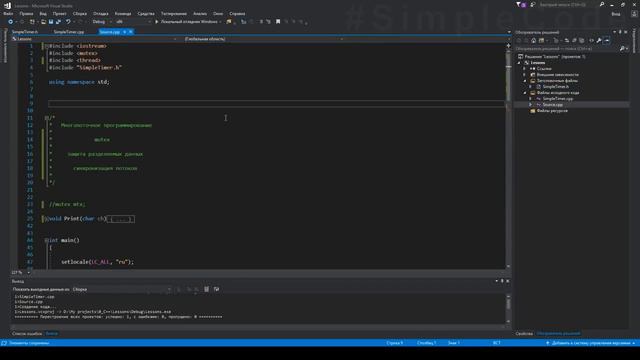Click View Code icon in Solution Explorer
The height and width of the screenshot is (360, 640).
tap(591, 40)
